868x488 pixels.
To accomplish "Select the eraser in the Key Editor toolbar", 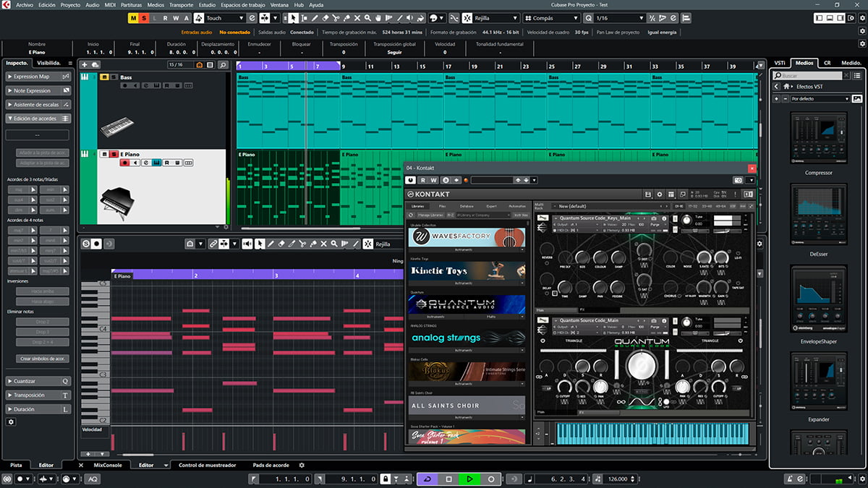I will pos(281,244).
